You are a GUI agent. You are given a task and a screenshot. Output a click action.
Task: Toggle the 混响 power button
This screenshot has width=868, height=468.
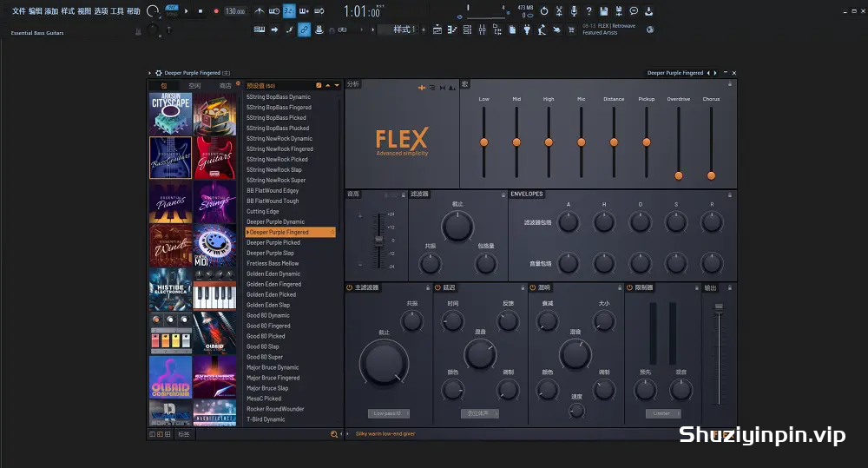tap(533, 287)
